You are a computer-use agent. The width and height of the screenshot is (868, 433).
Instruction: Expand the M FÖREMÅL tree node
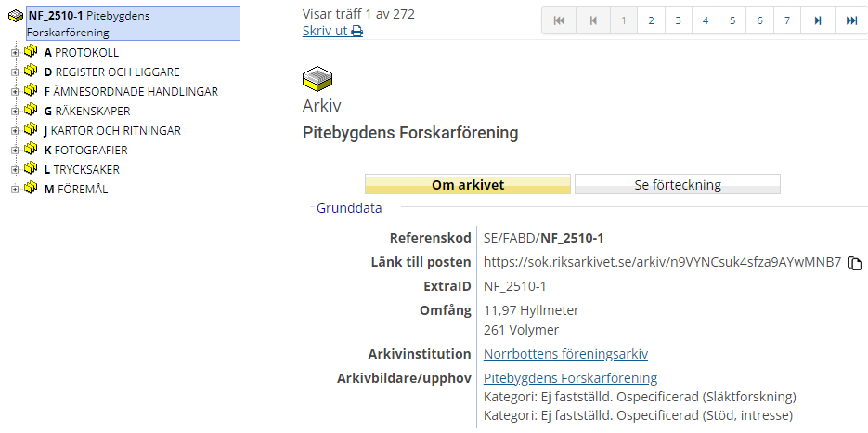14,190
